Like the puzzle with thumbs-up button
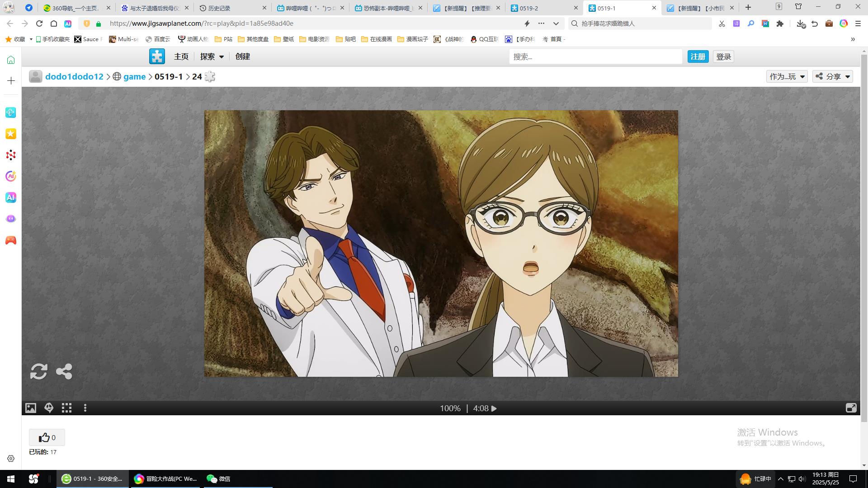The image size is (868, 488). (47, 437)
